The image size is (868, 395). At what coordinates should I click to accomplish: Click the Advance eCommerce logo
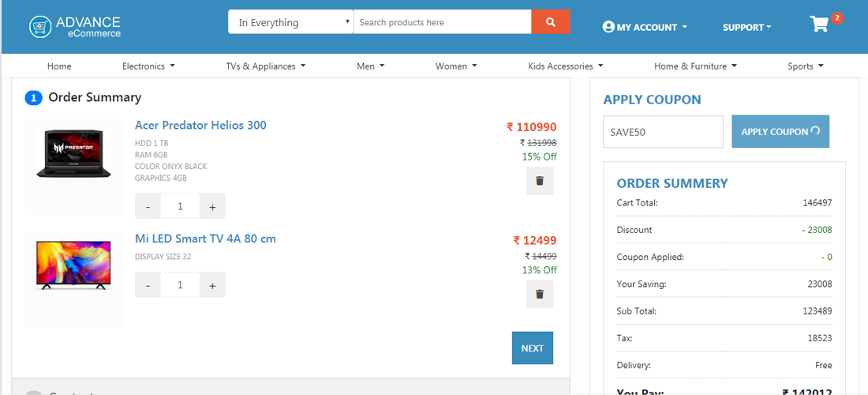pos(75,27)
